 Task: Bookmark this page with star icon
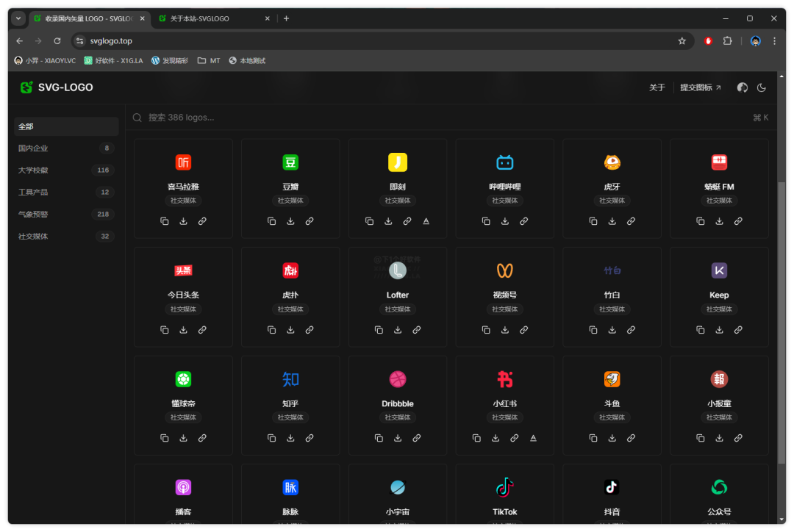[x=682, y=41]
